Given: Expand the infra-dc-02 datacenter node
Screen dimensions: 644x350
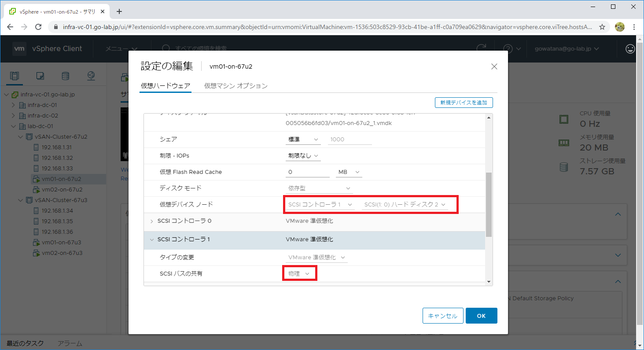Looking at the screenshot, I should pyautogui.click(x=13, y=115).
